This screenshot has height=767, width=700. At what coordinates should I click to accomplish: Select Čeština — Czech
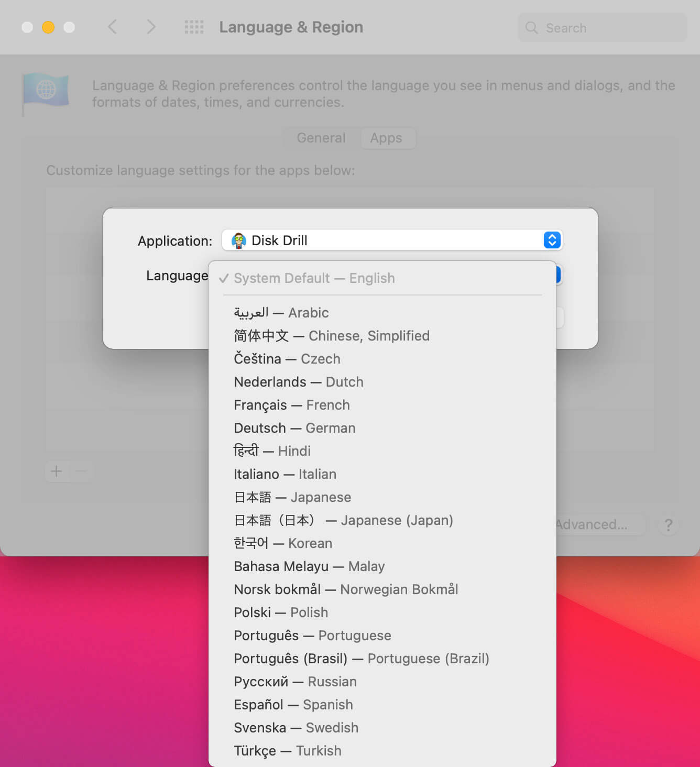coord(382,359)
